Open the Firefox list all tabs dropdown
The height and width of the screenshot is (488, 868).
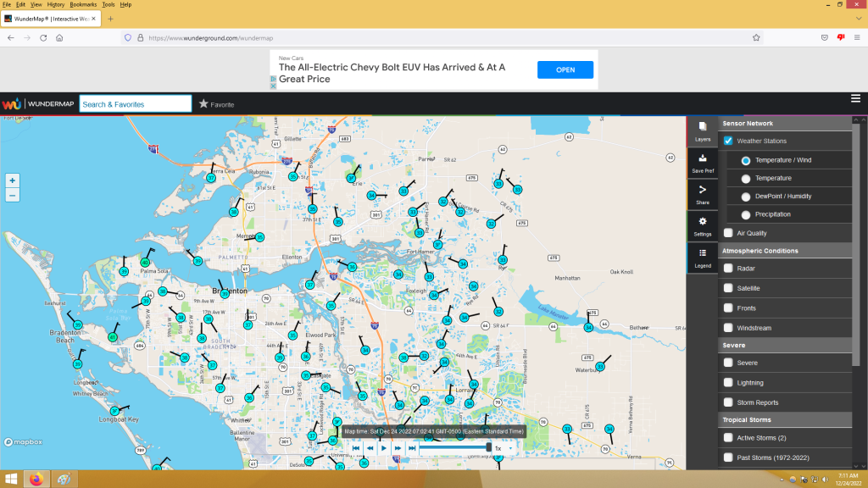click(x=859, y=19)
